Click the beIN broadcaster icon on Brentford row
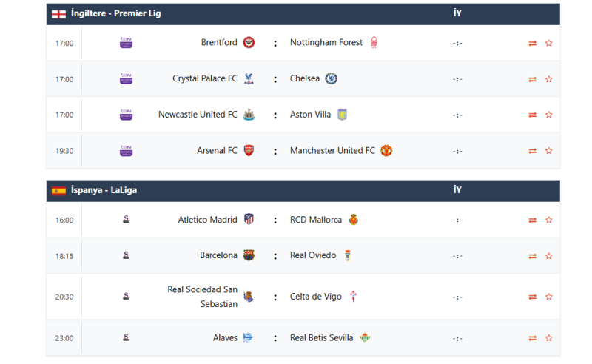592x364 pixels. (127, 43)
